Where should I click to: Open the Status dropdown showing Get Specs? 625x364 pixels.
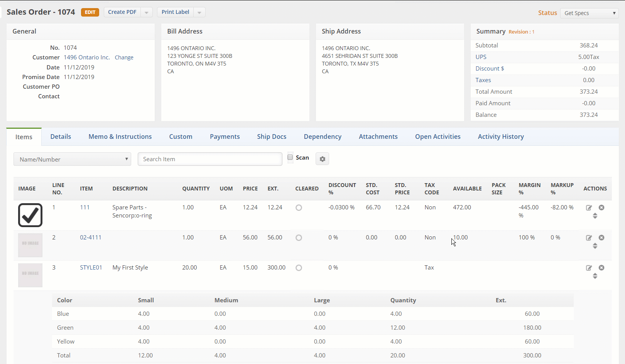pos(589,13)
